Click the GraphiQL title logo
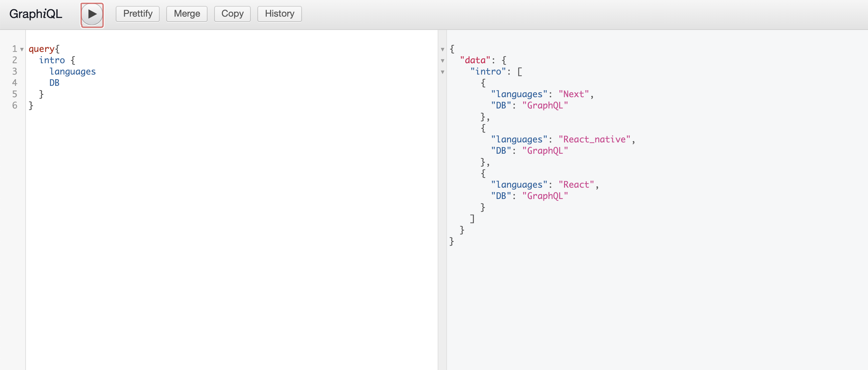Image resolution: width=868 pixels, height=370 pixels. click(x=36, y=14)
